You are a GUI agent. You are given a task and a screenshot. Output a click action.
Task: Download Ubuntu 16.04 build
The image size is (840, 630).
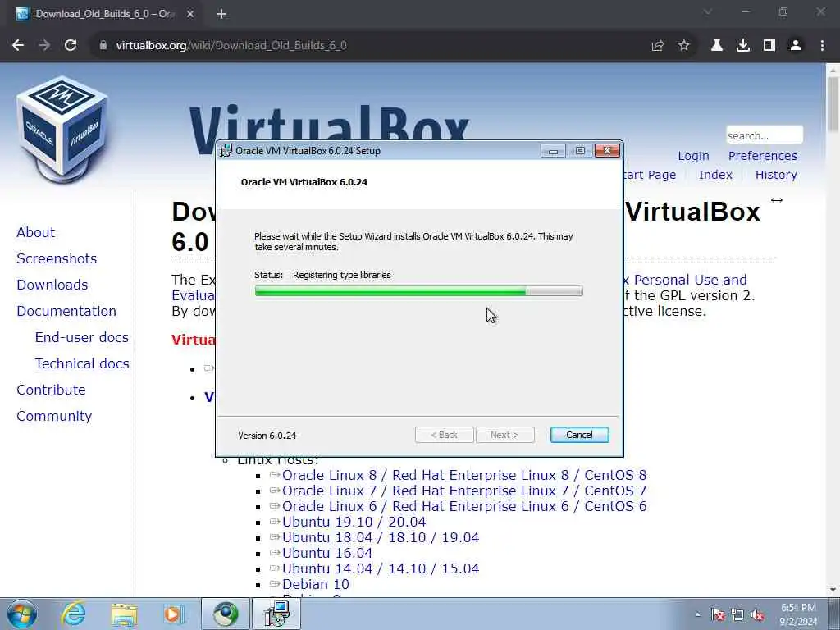(x=326, y=553)
